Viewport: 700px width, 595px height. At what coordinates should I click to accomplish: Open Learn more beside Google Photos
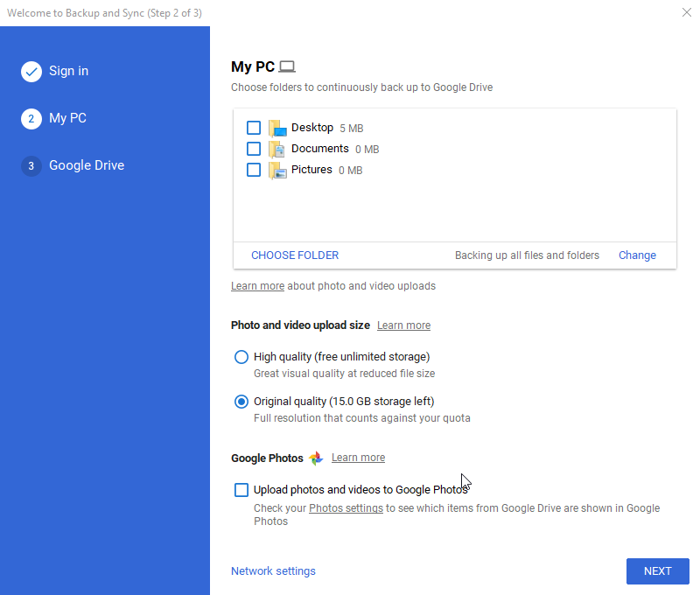point(358,458)
